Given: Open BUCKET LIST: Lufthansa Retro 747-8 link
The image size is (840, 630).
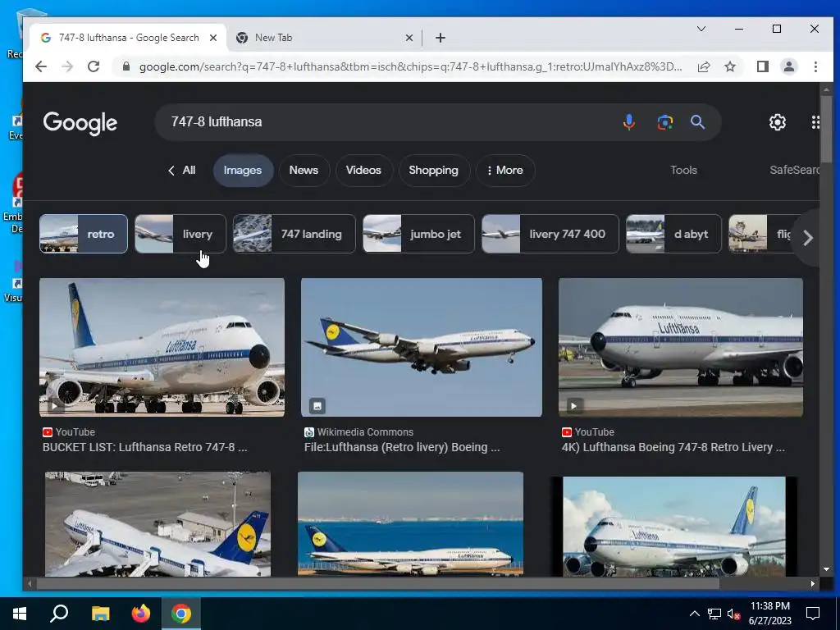Looking at the screenshot, I should pos(144,447).
